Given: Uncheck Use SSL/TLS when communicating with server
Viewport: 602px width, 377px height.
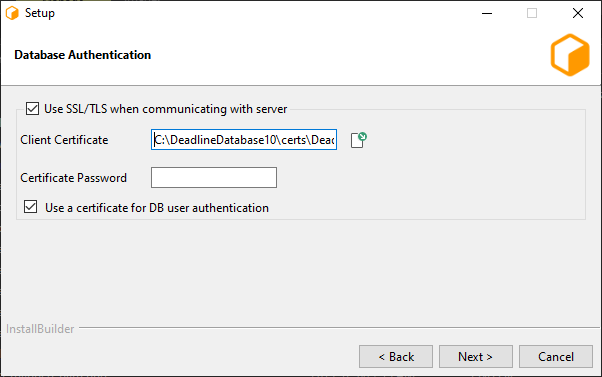Looking at the screenshot, I should pyautogui.click(x=32, y=109).
